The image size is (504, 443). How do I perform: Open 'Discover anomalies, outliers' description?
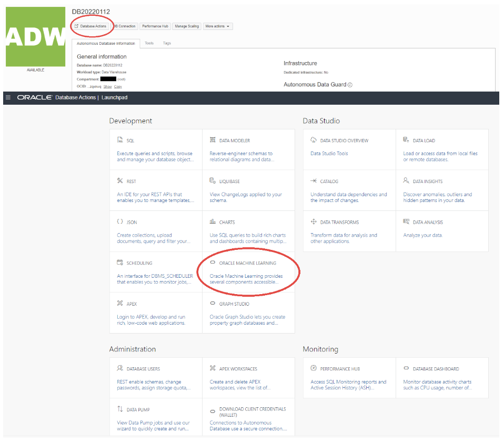coord(438,197)
